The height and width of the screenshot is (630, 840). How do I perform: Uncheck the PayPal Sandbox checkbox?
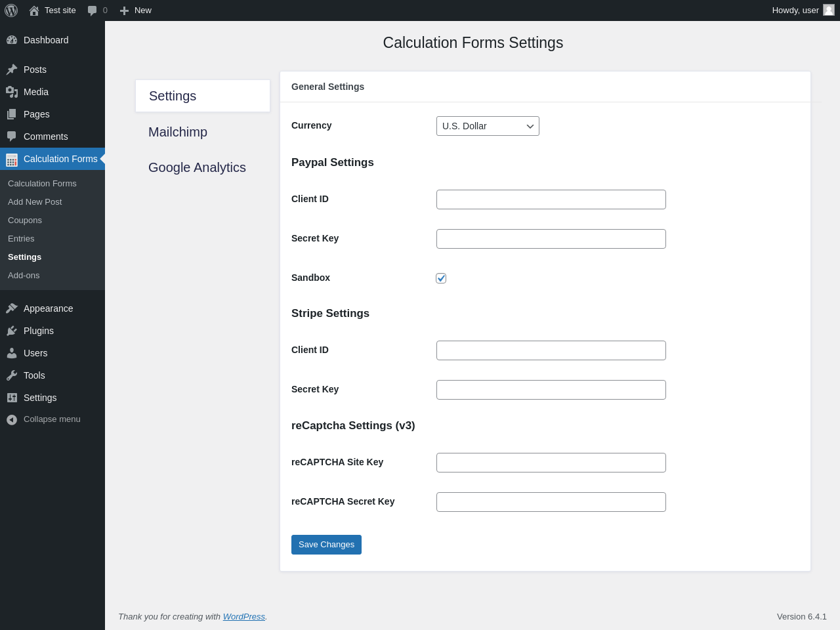point(441,278)
